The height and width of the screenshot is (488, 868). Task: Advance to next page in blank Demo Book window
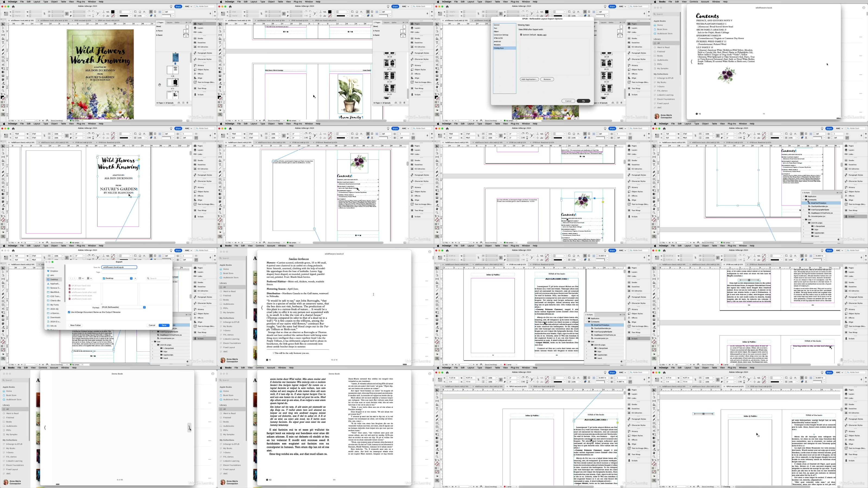[x=189, y=427]
